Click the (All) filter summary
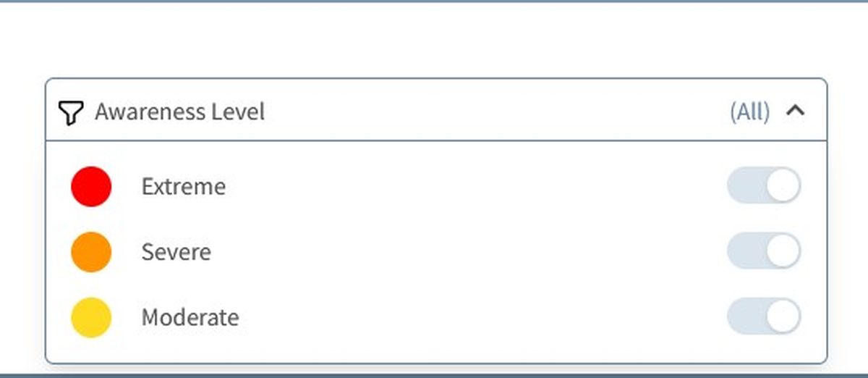This screenshot has width=868, height=378. 749,112
